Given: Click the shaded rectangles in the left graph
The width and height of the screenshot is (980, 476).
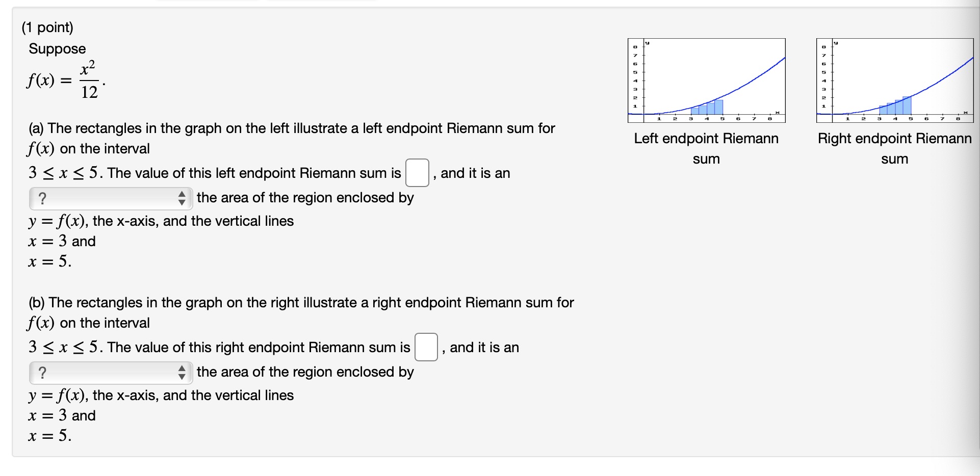Looking at the screenshot, I should 706,109.
